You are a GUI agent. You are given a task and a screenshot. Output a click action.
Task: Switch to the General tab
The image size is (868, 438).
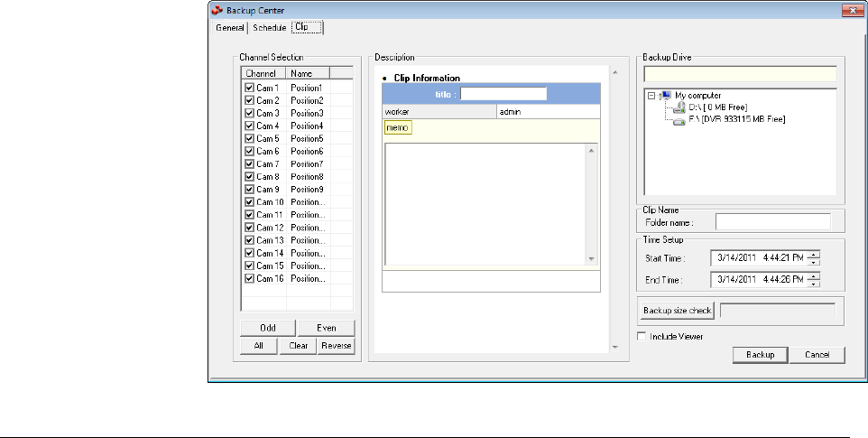[229, 28]
